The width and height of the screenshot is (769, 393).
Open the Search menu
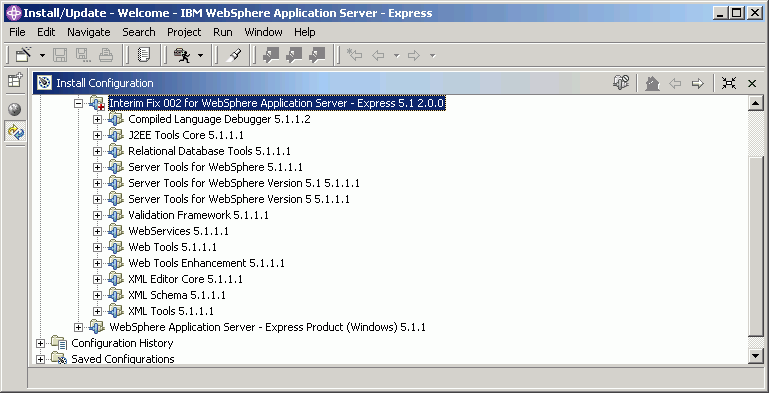tap(139, 32)
